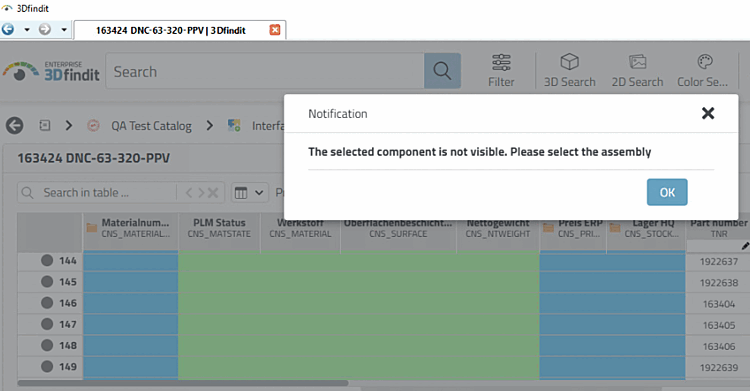Click the table horizontal scrollbar
The height and width of the screenshot is (391, 750).
click(183, 383)
